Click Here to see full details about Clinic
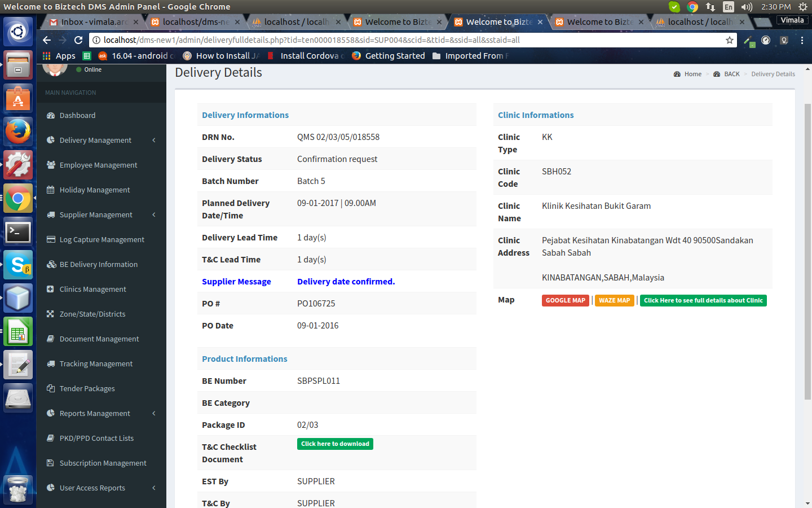The width and height of the screenshot is (812, 508). click(703, 300)
